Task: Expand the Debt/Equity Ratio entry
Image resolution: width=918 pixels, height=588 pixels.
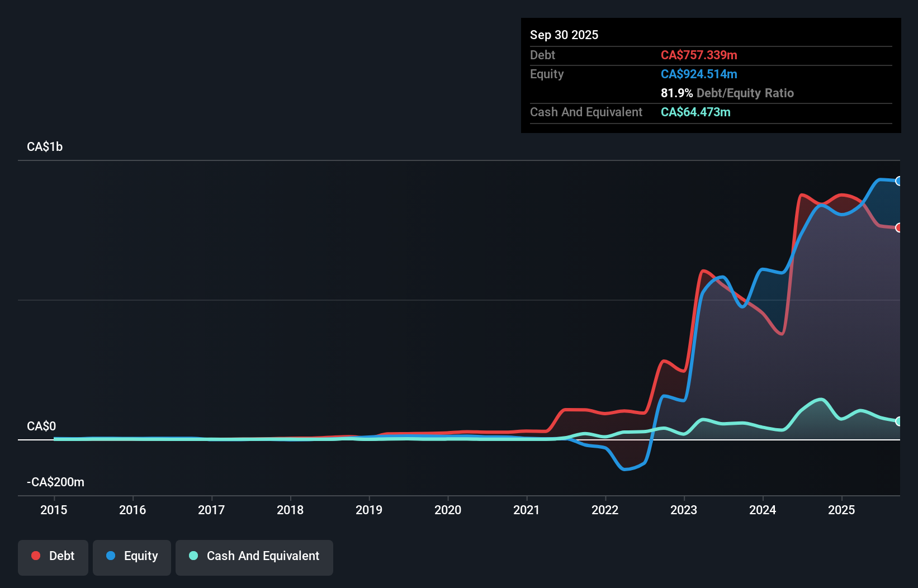Action: click(x=727, y=93)
